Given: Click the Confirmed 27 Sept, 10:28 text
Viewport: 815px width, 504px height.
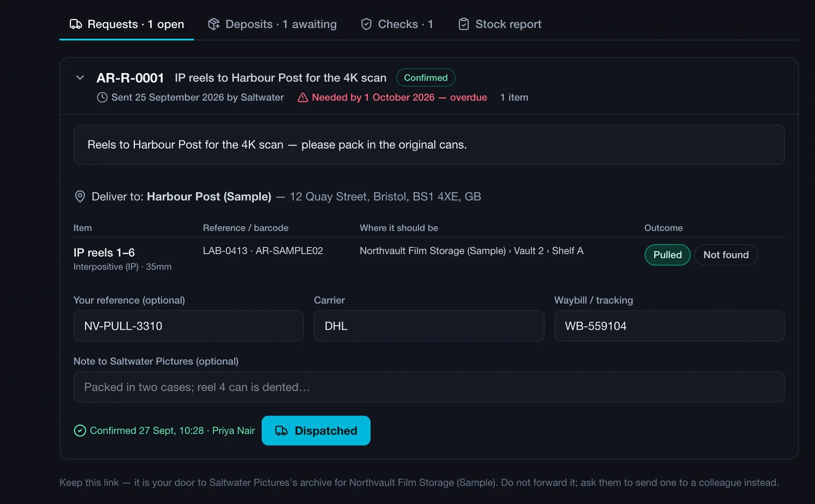Looking at the screenshot, I should point(147,431).
